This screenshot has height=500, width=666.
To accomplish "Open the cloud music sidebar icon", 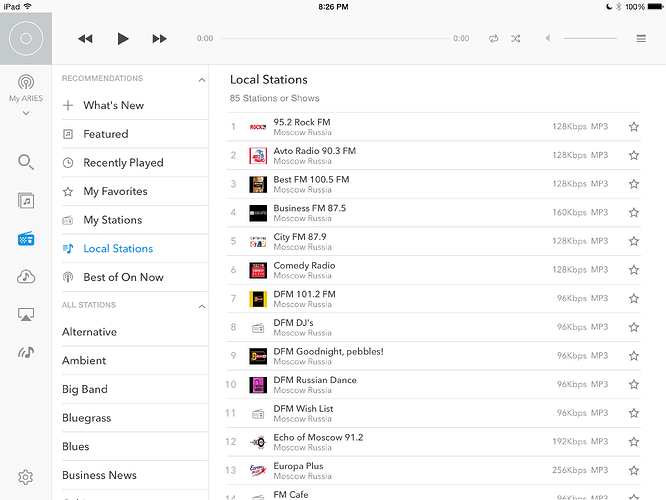I will (x=26, y=277).
